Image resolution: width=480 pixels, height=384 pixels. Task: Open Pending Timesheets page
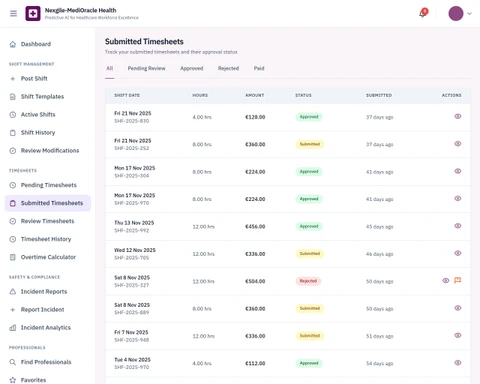48,185
